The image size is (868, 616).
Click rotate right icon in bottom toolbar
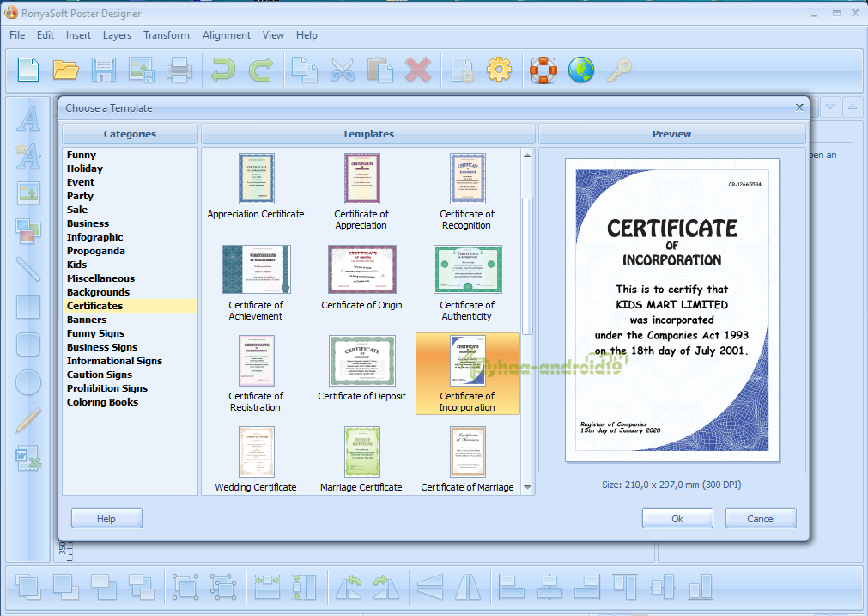(386, 587)
